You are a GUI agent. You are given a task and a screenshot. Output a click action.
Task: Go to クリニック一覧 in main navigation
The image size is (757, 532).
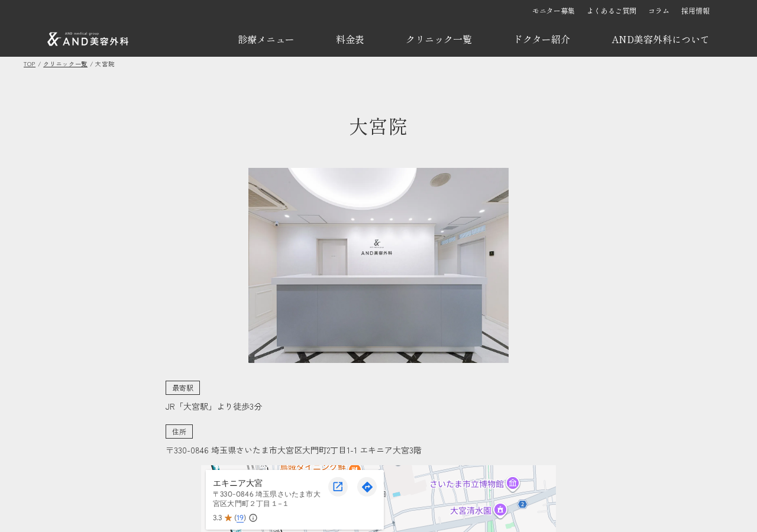[439, 40]
